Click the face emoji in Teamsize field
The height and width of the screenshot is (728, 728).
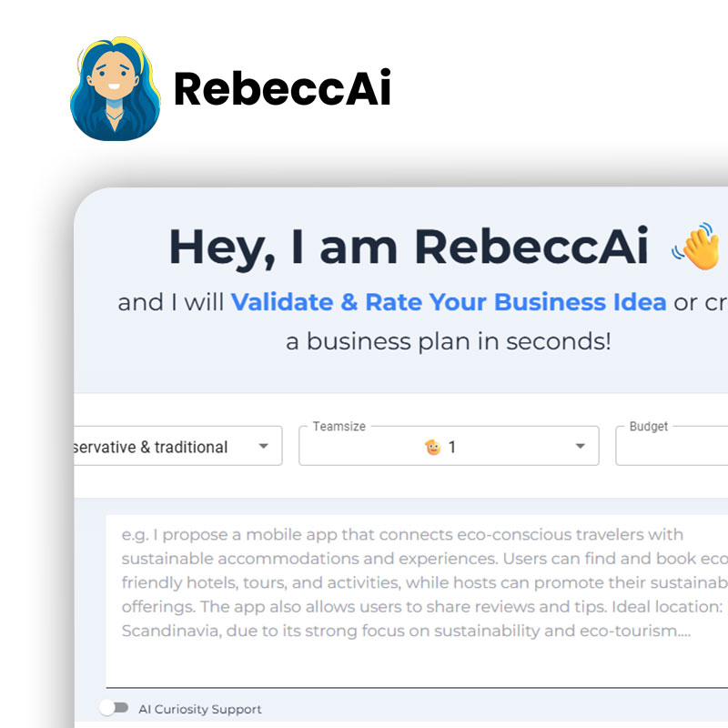433,447
